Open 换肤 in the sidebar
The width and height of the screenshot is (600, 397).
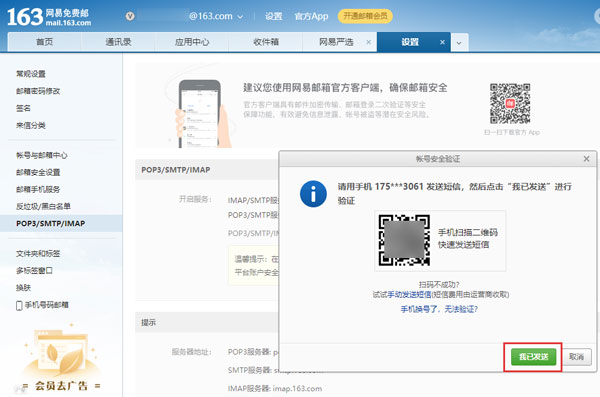23,288
